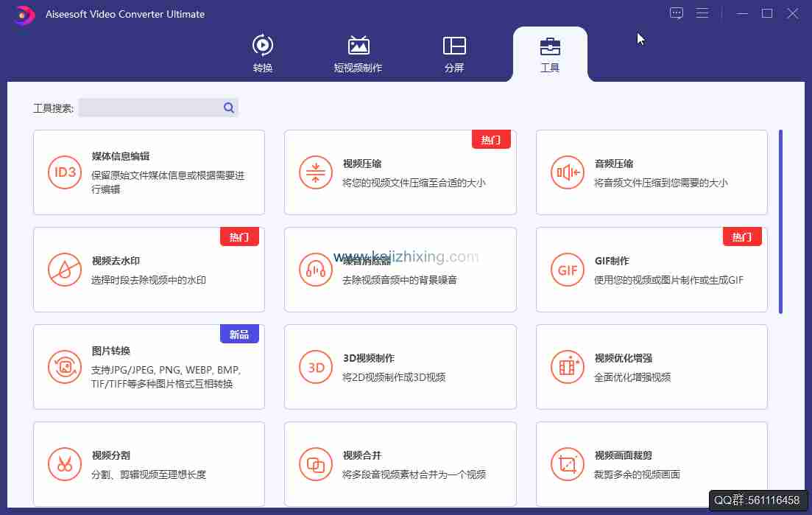This screenshot has width=812, height=515.
Task: Switch to the 转换 converter tab
Action: (x=263, y=54)
